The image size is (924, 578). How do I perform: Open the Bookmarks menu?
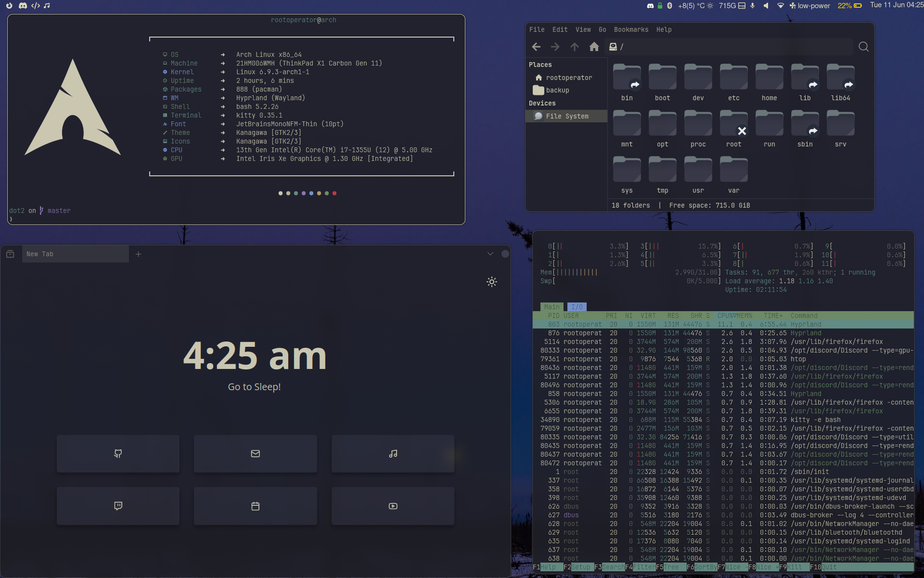tap(631, 29)
